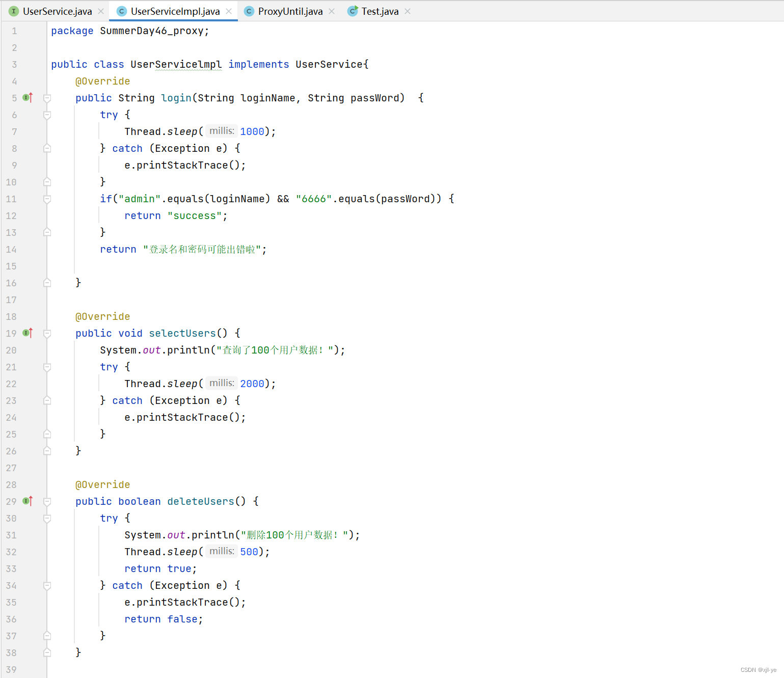Click the return false statement
The height and width of the screenshot is (678, 784).
164,619
